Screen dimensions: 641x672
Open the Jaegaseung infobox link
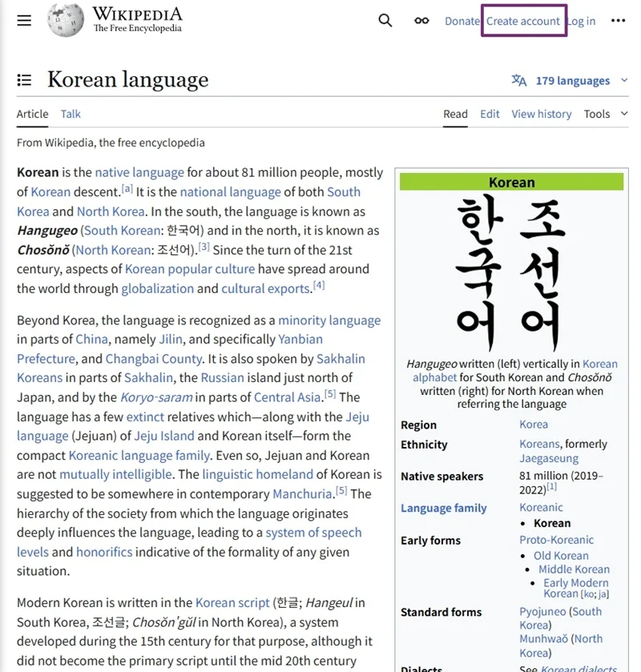549,459
